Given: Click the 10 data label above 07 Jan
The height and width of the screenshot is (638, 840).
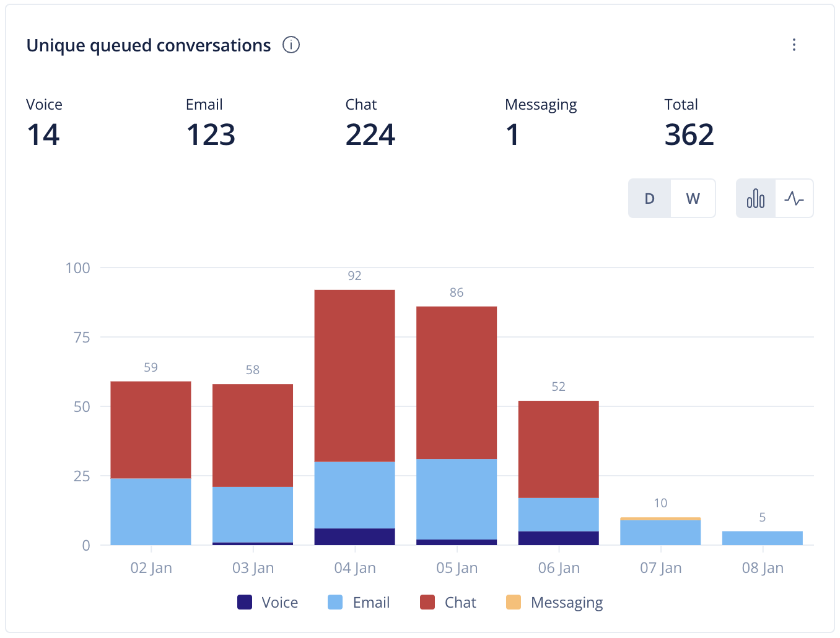Looking at the screenshot, I should pos(660,503).
